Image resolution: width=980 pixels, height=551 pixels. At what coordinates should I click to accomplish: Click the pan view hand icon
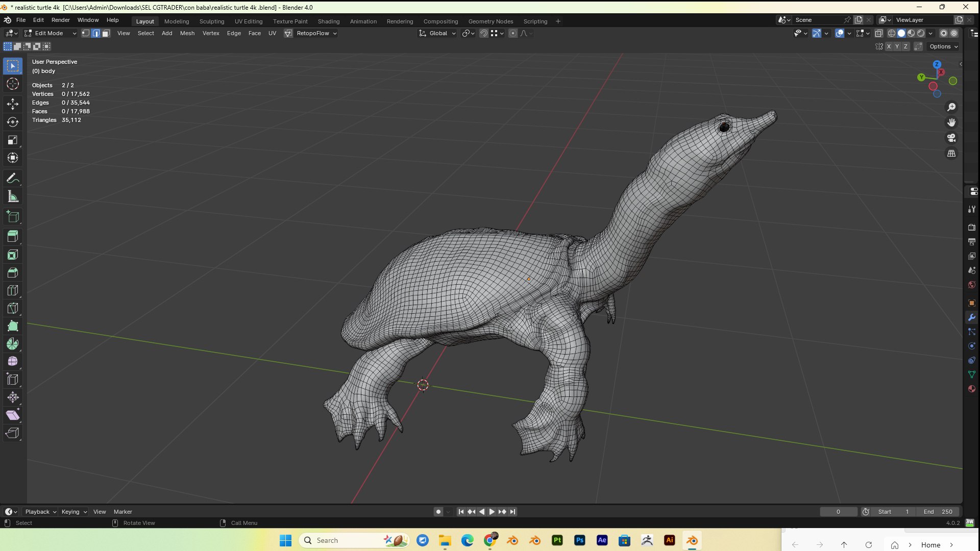(951, 122)
